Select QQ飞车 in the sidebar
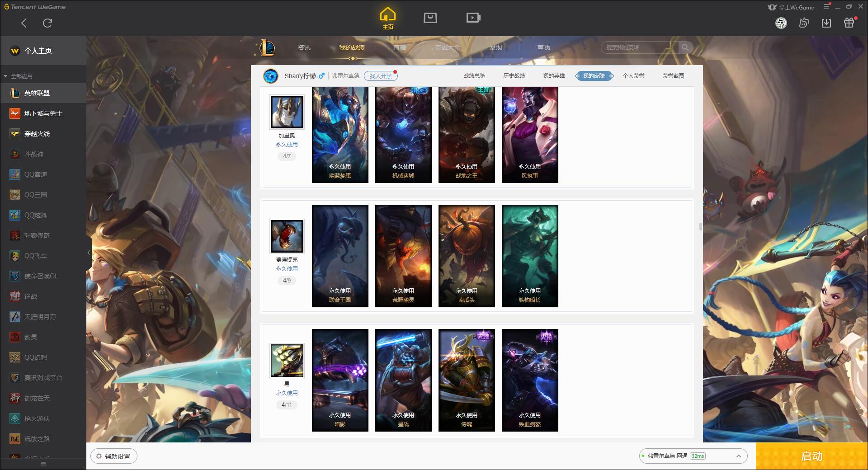The width and height of the screenshot is (868, 470). pyautogui.click(x=43, y=256)
